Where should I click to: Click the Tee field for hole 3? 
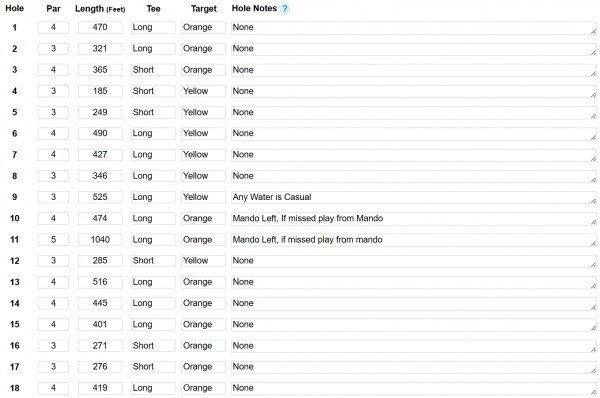pos(153,70)
